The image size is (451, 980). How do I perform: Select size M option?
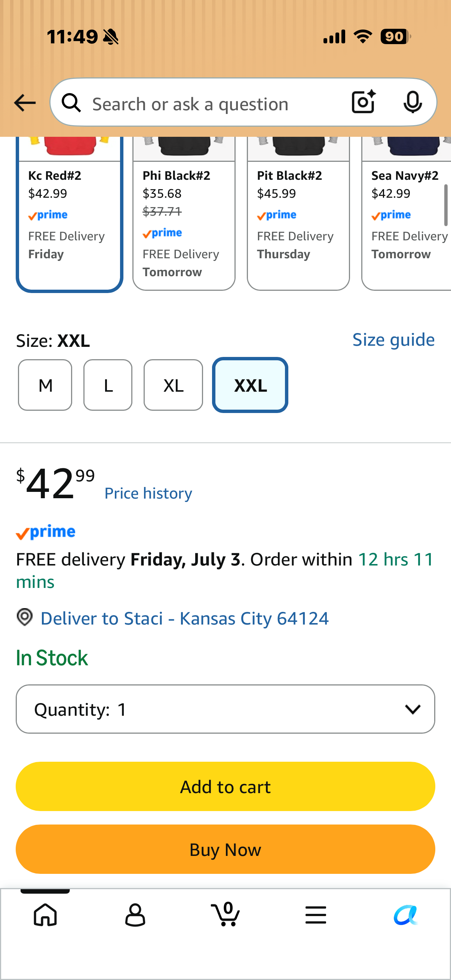coord(45,385)
